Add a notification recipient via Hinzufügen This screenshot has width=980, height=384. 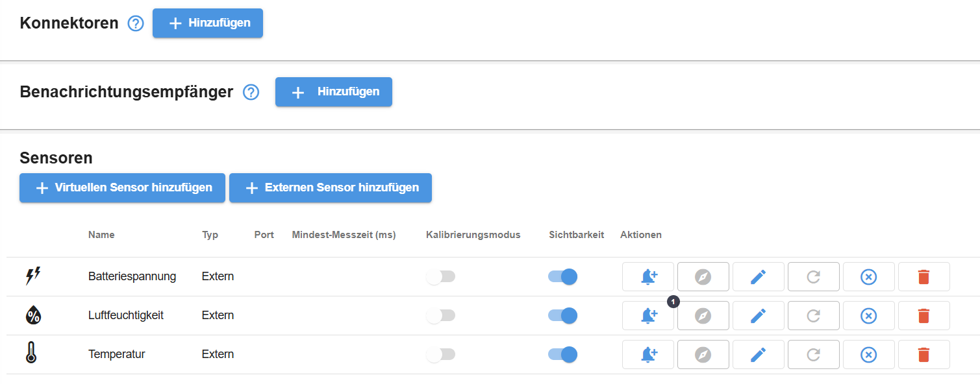(x=334, y=92)
